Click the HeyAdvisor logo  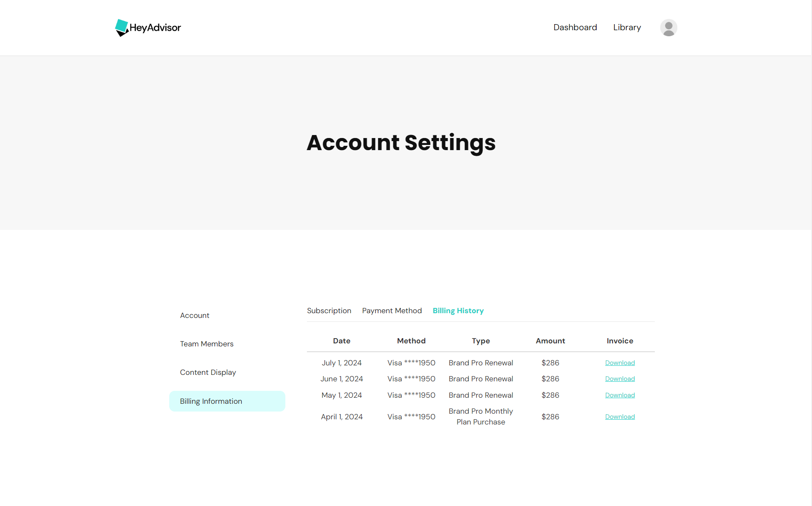[x=148, y=28]
